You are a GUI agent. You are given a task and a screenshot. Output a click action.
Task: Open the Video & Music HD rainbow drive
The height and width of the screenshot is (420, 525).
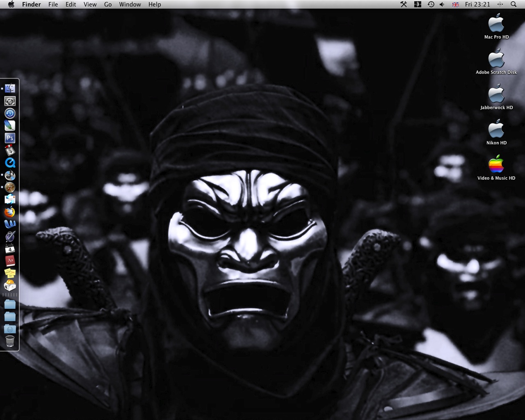[496, 167]
